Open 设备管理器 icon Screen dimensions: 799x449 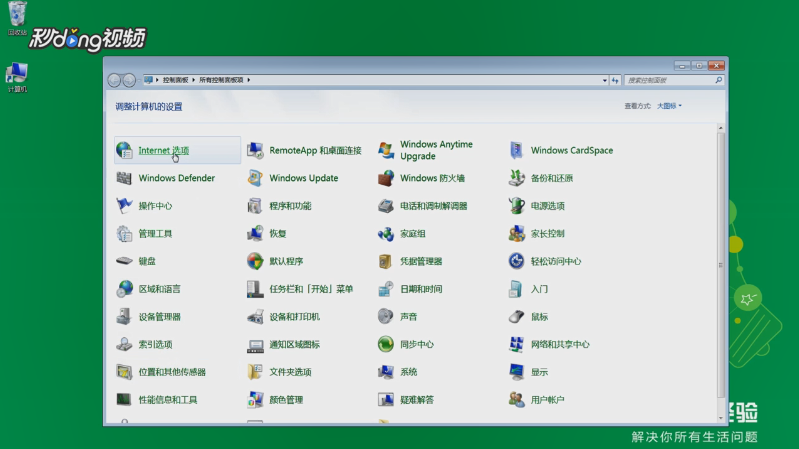(x=124, y=316)
